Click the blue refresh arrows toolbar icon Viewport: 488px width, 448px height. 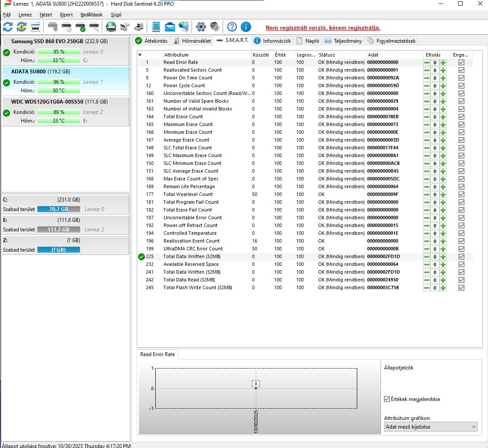[x=8, y=27]
